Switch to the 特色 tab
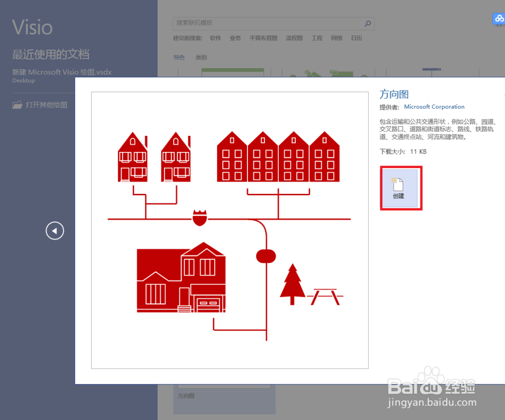This screenshot has width=505, height=420. 179,57
